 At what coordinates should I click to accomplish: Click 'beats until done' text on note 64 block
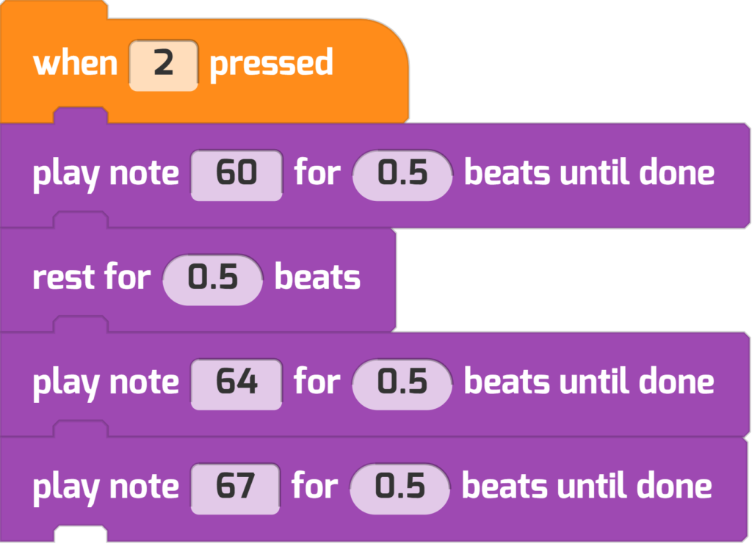coord(590,382)
